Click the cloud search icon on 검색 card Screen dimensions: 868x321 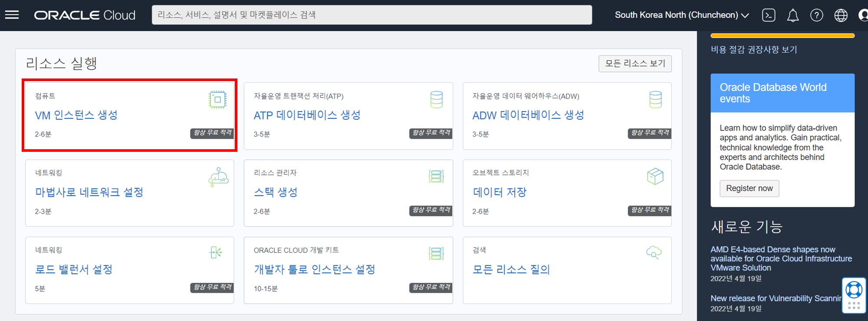pyautogui.click(x=654, y=252)
